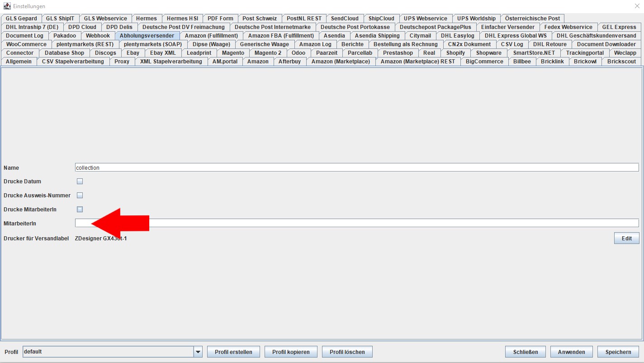Image resolution: width=644 pixels, height=363 pixels.
Task: Open the GLS ShipIT tab
Action: [x=60, y=19]
